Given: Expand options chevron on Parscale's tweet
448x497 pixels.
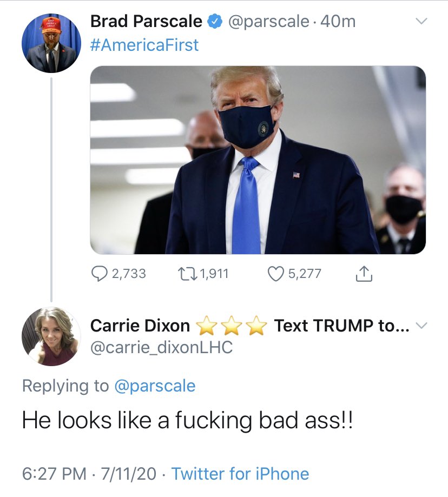Looking at the screenshot, I should 421,21.
